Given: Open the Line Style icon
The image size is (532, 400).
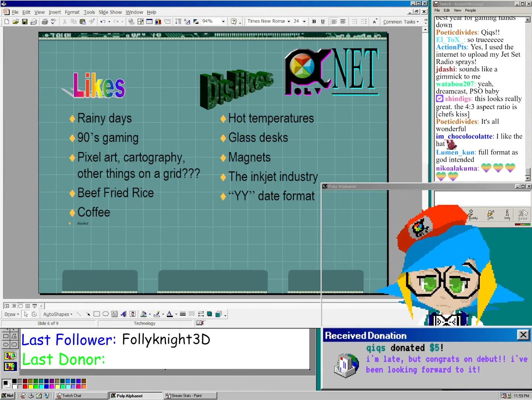Looking at the screenshot, I should point(183,314).
